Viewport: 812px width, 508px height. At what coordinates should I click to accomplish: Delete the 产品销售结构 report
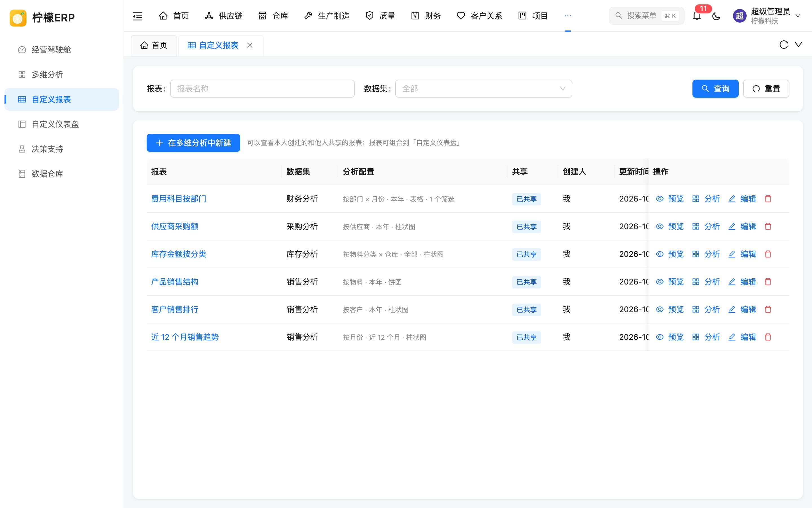(768, 282)
